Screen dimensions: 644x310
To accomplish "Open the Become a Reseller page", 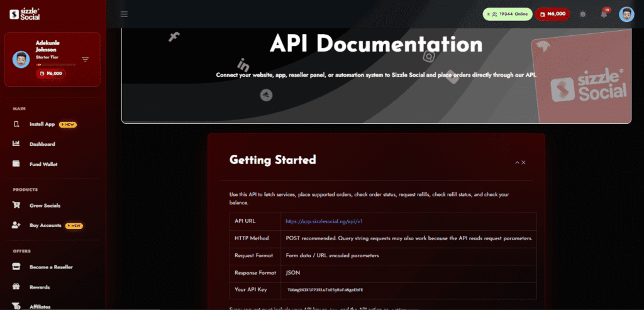I will [x=53, y=267].
